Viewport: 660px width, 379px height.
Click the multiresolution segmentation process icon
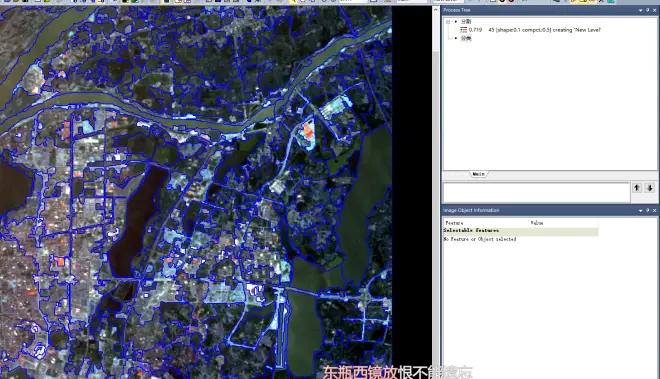click(x=463, y=30)
